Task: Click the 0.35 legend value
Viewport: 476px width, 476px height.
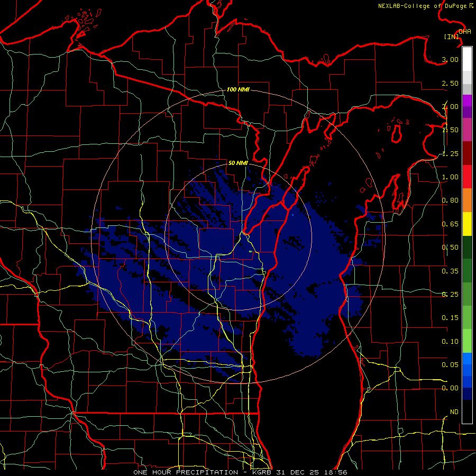Action: click(450, 271)
